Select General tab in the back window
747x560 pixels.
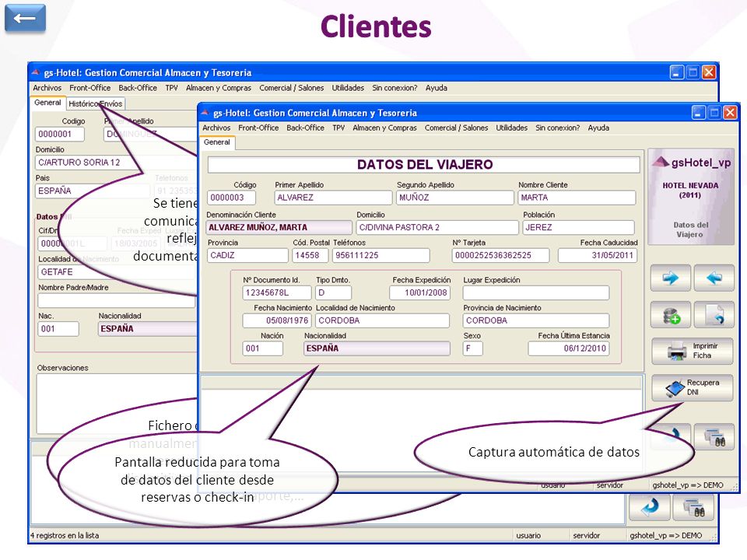47,103
